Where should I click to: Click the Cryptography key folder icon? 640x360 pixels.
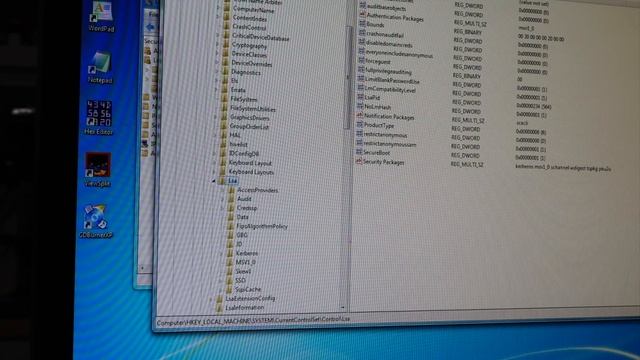coord(226,45)
